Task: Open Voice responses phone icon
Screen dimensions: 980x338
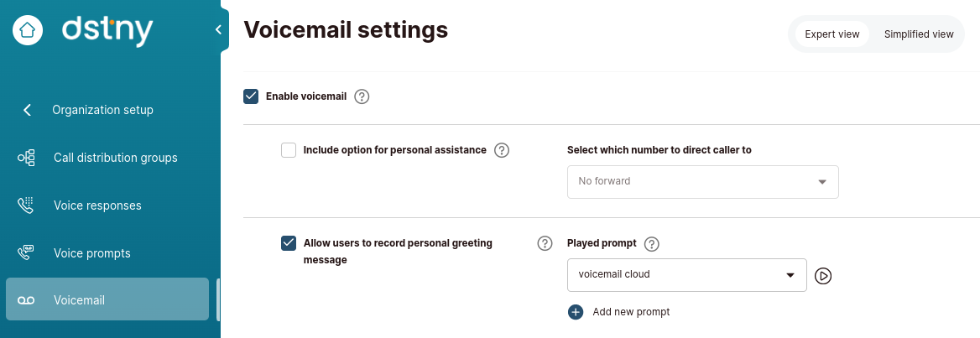Action: [x=26, y=205]
